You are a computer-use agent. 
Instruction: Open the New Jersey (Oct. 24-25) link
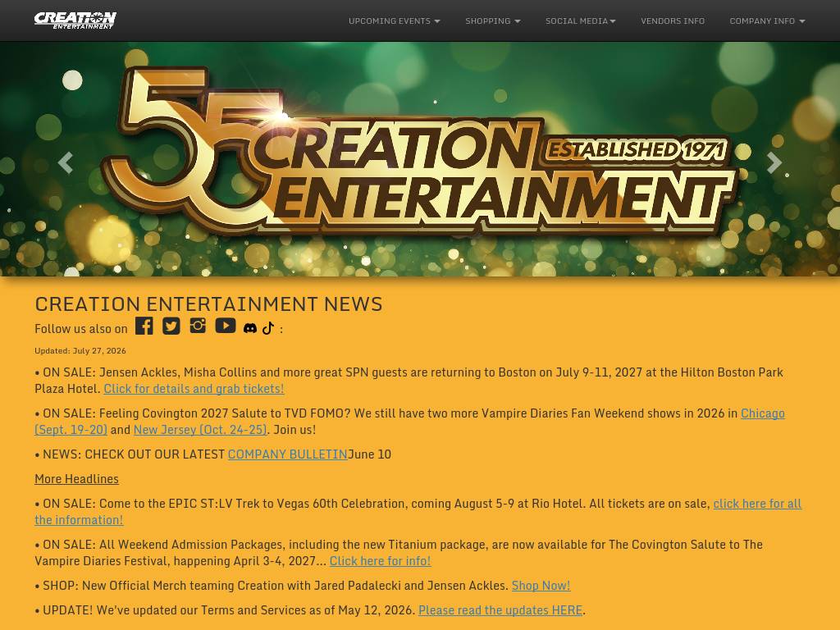click(200, 430)
